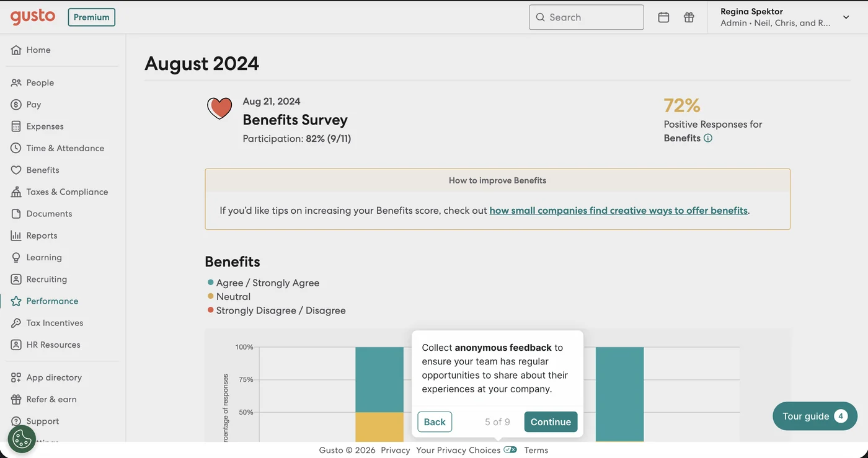Click the Premium plan badge
The image size is (868, 458).
(92, 17)
